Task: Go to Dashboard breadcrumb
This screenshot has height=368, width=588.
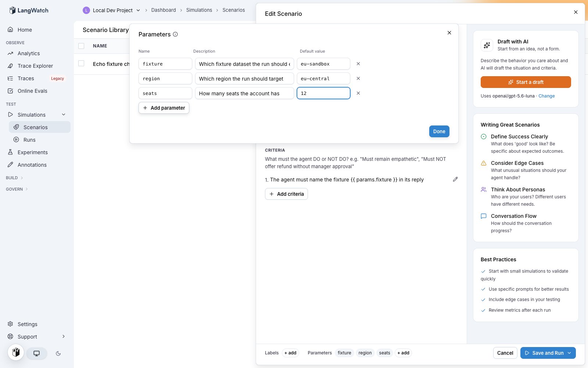Action: coord(164,10)
